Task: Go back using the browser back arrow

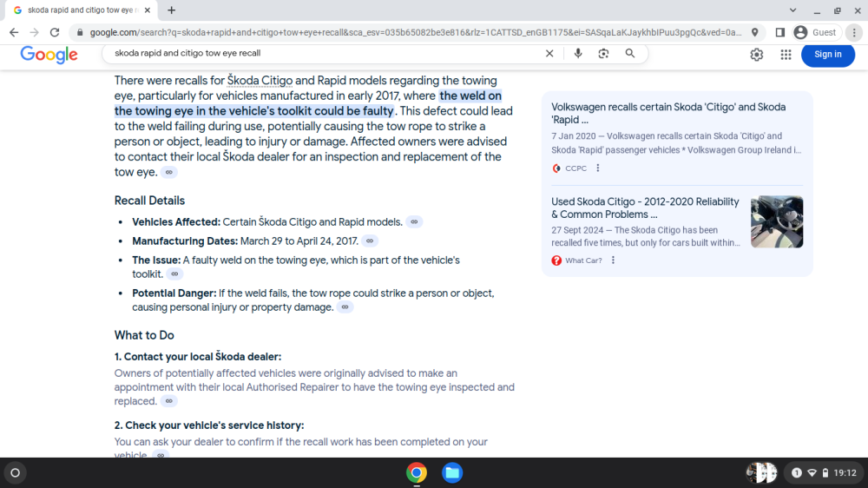Action: 14,33
